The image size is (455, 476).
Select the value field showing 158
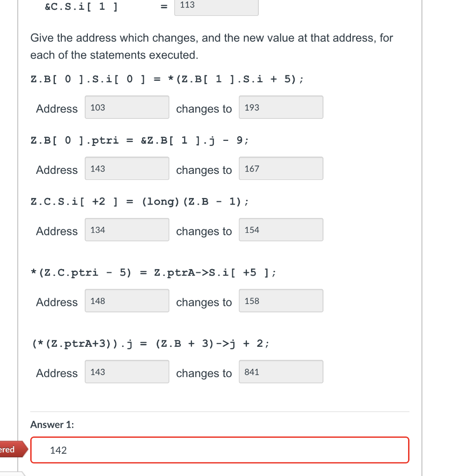(x=281, y=300)
